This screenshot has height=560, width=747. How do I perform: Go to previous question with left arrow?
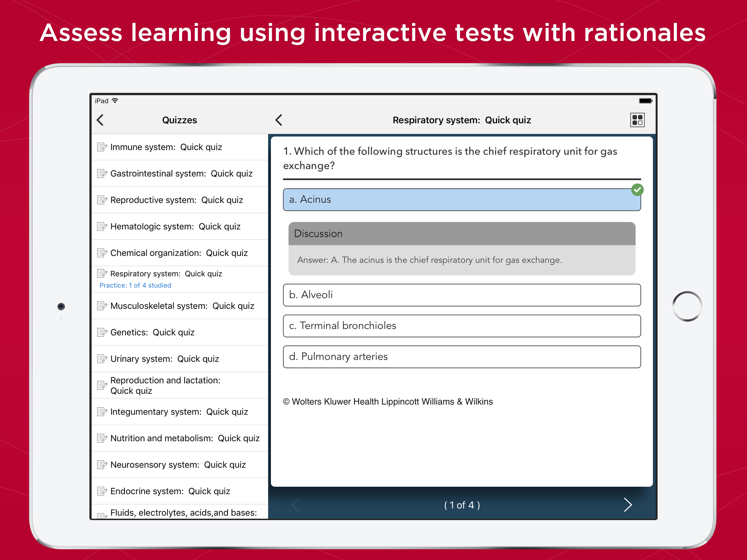click(296, 504)
